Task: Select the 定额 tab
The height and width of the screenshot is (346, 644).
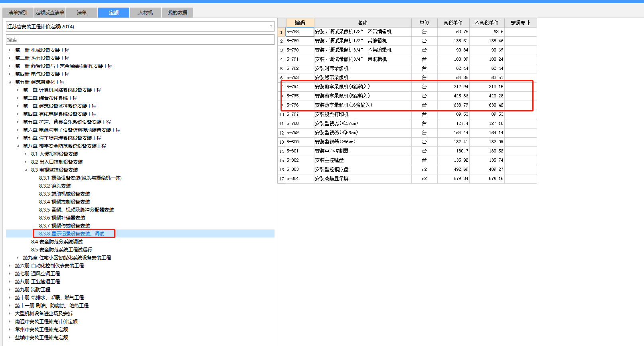Action: coord(114,13)
